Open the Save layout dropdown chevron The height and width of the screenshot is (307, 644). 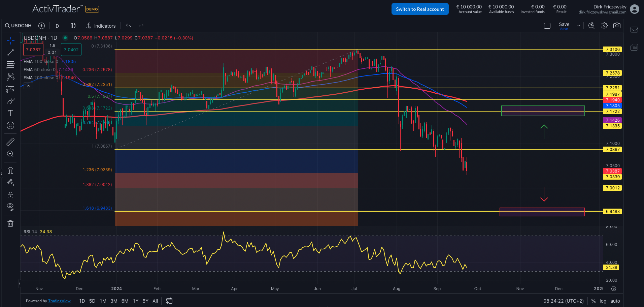pyautogui.click(x=579, y=25)
